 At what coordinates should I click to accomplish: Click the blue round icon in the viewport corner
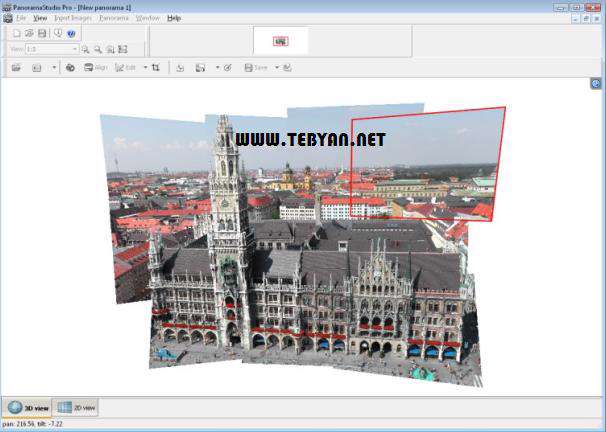[596, 83]
